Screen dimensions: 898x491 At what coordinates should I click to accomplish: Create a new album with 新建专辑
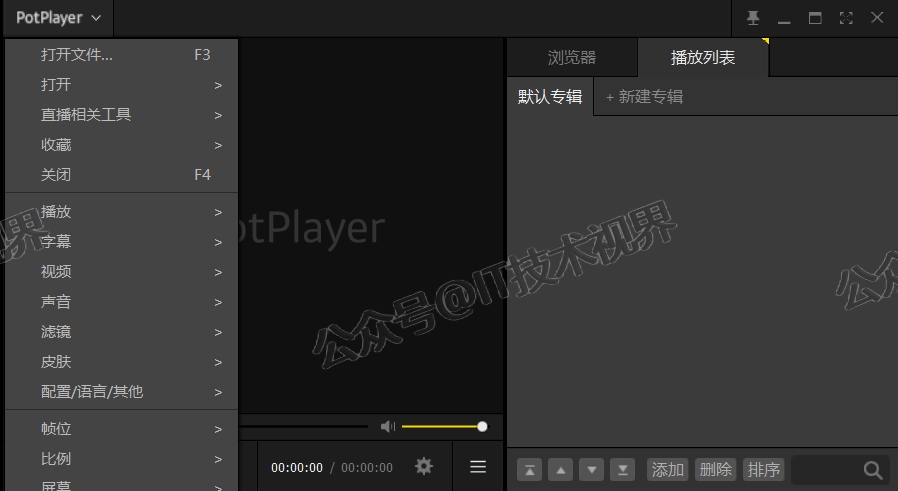click(x=644, y=97)
